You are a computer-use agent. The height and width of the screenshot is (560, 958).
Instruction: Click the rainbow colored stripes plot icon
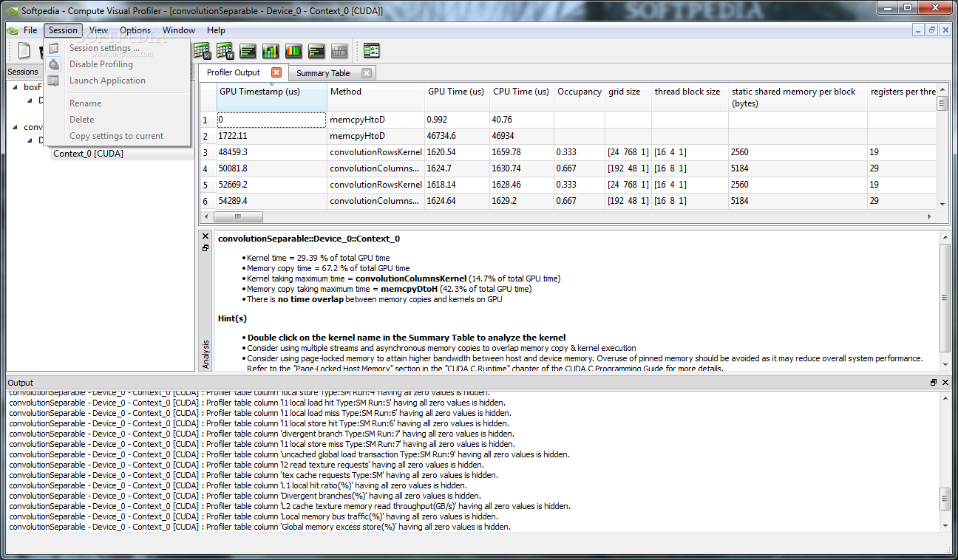coord(293,51)
